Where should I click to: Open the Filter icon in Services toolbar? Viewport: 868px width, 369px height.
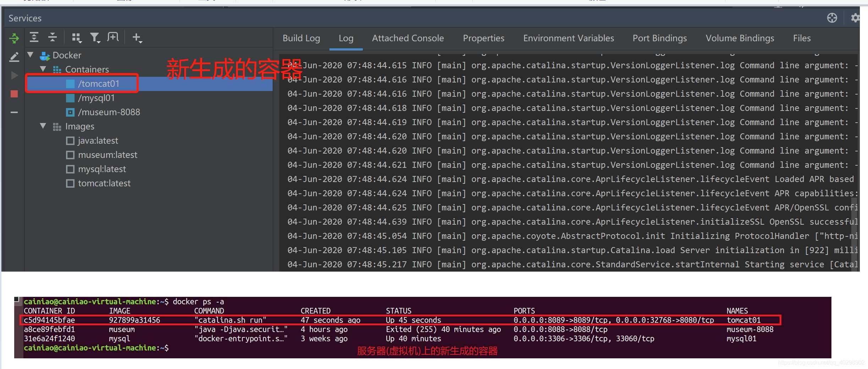[95, 37]
